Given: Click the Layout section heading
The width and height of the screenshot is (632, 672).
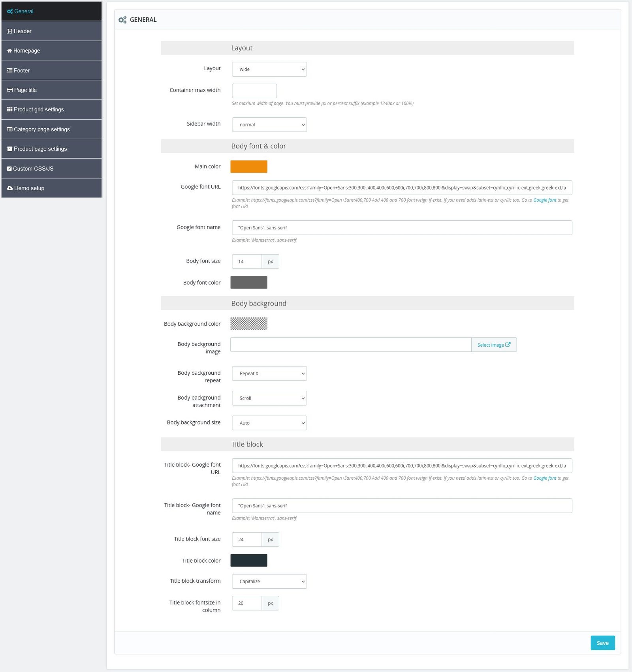Looking at the screenshot, I should (242, 48).
